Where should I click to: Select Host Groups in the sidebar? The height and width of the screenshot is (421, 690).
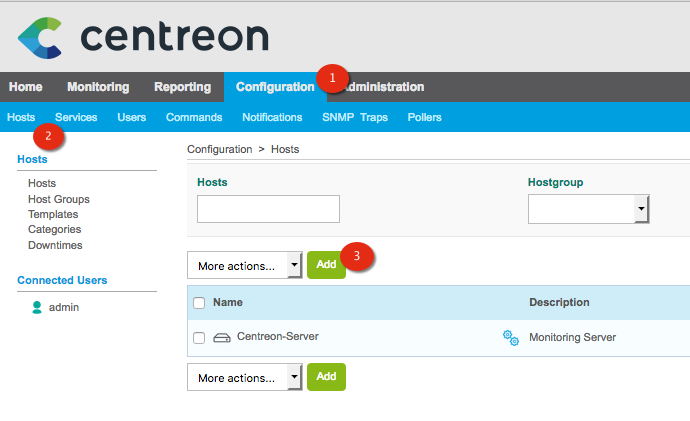[58, 199]
